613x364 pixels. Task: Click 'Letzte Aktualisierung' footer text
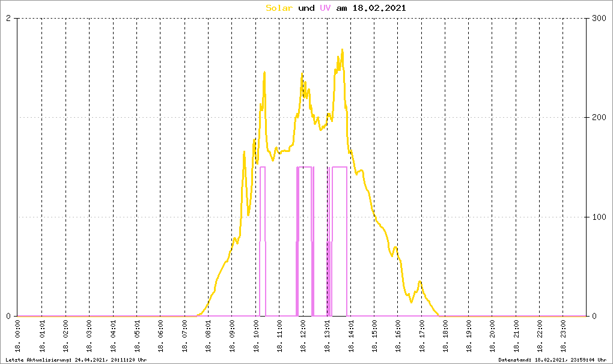pyautogui.click(x=76, y=360)
